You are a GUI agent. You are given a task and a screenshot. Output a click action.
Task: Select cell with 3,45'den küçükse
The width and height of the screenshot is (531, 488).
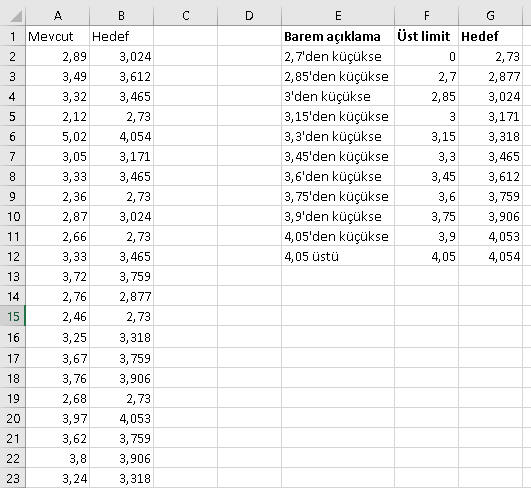[x=338, y=156]
